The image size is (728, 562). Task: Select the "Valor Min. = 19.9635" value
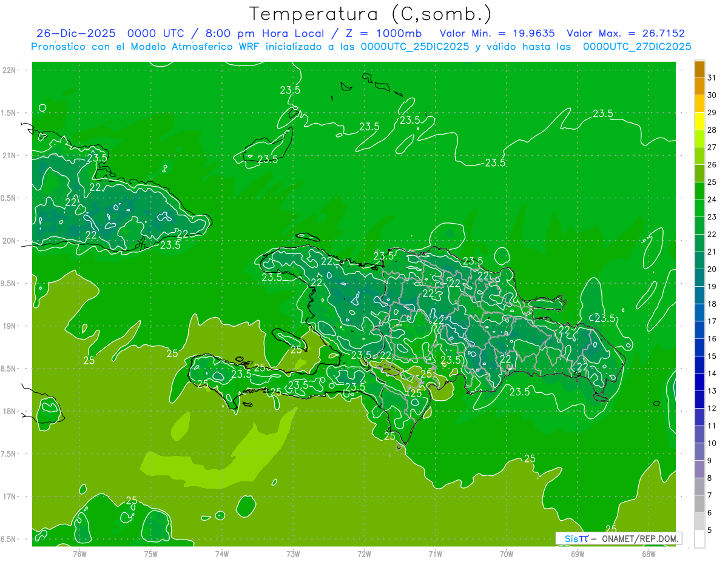pyautogui.click(x=497, y=33)
